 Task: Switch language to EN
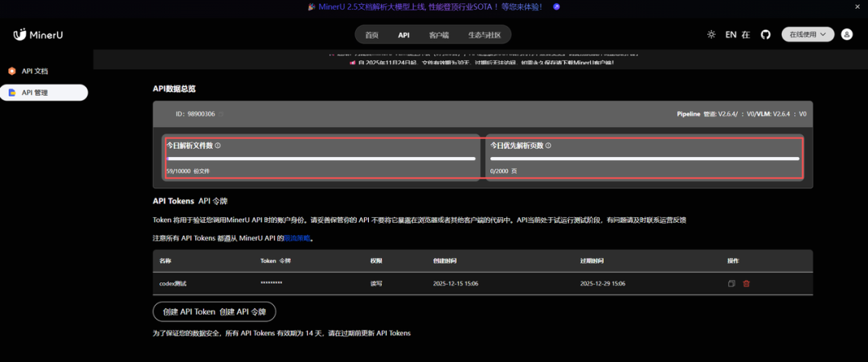coord(731,35)
